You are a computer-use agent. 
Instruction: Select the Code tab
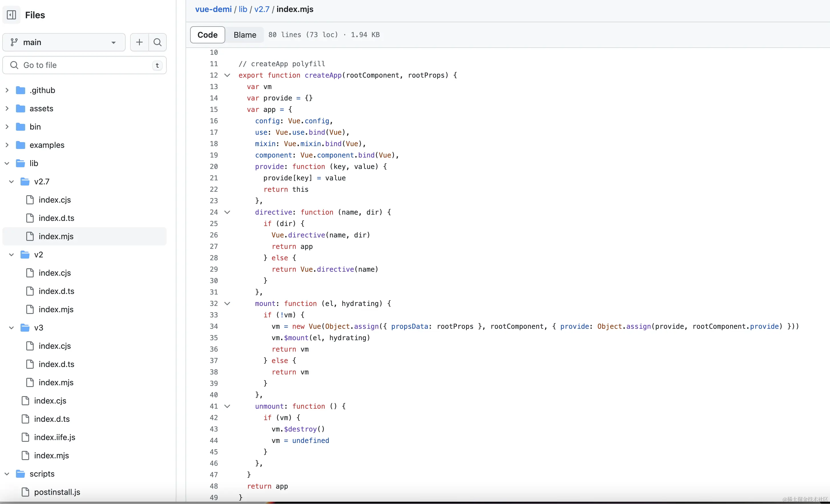point(207,35)
